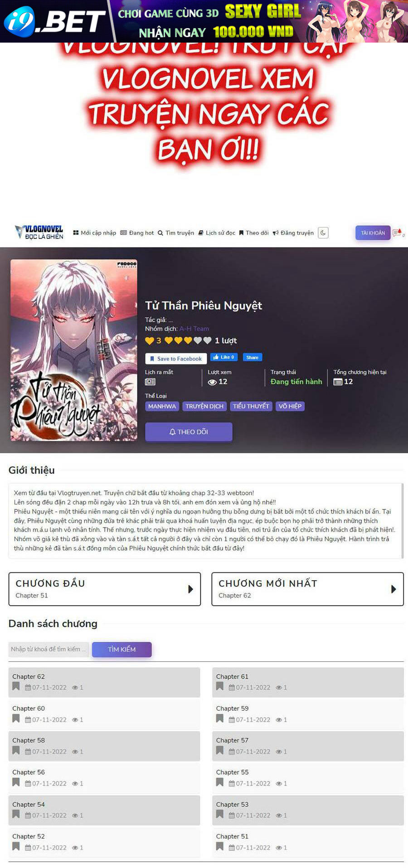Bookmark Chapter 55 with flag icon
Image resolution: width=408 pixels, height=868 pixels.
pos(220,782)
